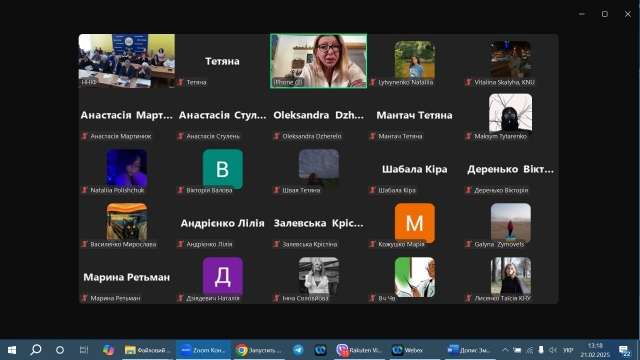Click the Windows Start button
Screen dimensions: 640x360
(x=12, y=350)
